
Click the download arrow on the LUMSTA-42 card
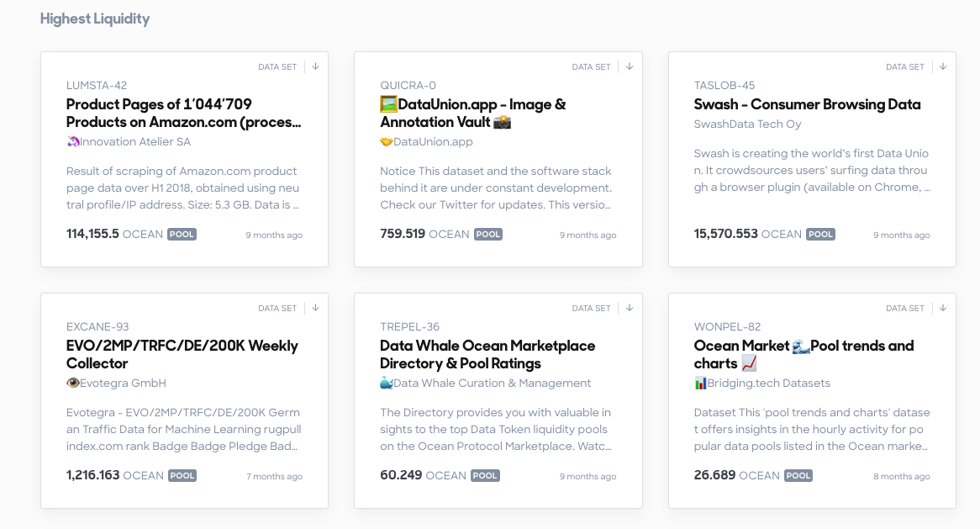[315, 66]
